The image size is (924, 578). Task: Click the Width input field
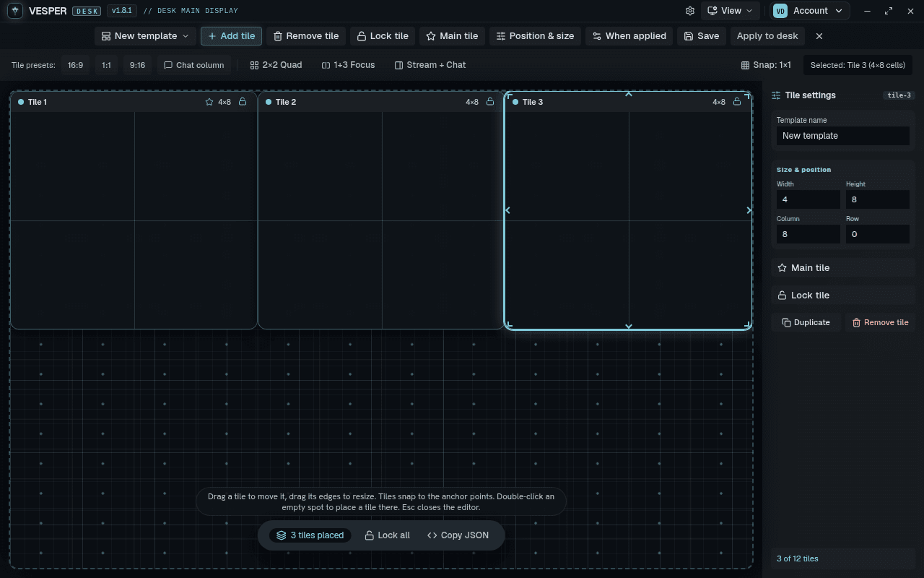[808, 199]
